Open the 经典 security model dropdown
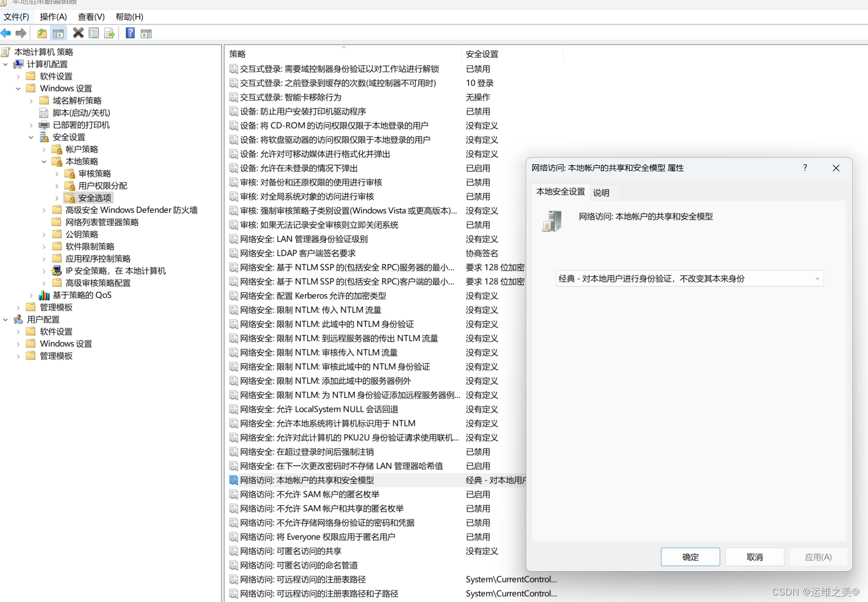868x602 pixels. [x=690, y=278]
